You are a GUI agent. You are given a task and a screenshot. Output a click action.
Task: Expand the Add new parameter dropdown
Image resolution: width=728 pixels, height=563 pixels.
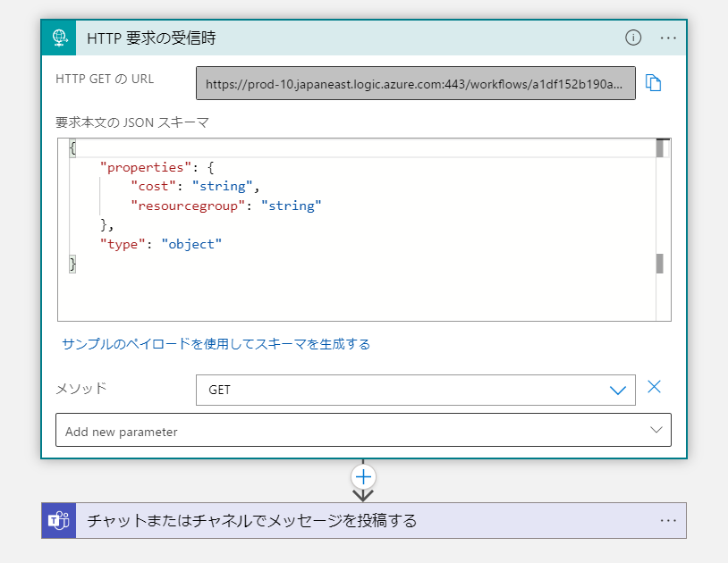pos(363,430)
